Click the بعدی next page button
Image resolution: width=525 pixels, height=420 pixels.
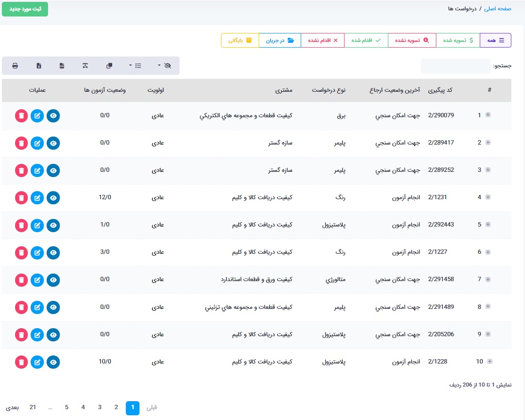(12, 408)
